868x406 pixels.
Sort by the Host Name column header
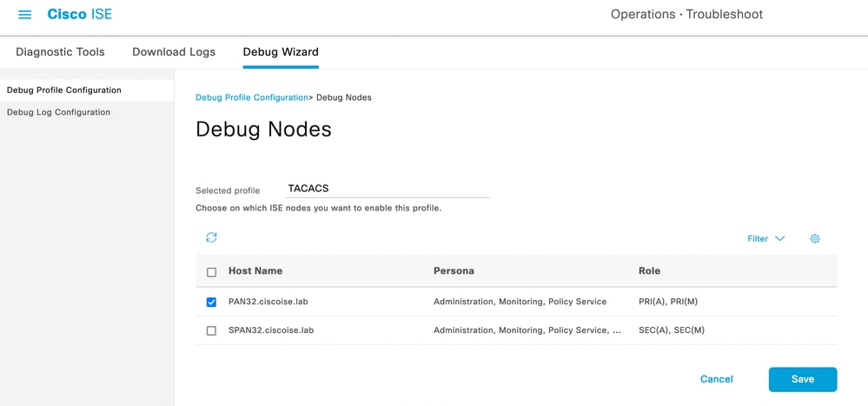click(255, 271)
